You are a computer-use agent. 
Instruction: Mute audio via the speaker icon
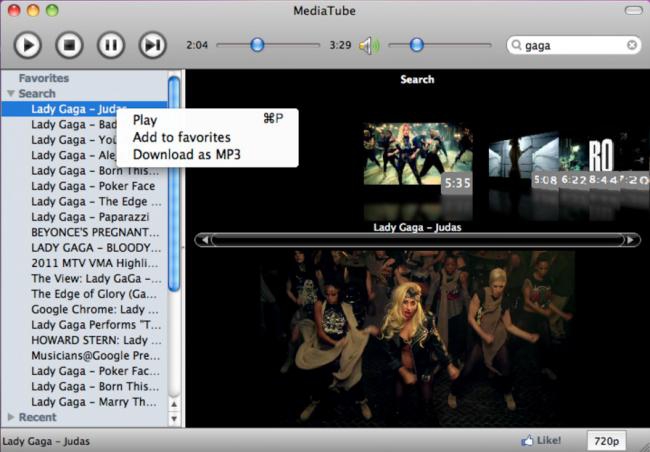(x=369, y=45)
